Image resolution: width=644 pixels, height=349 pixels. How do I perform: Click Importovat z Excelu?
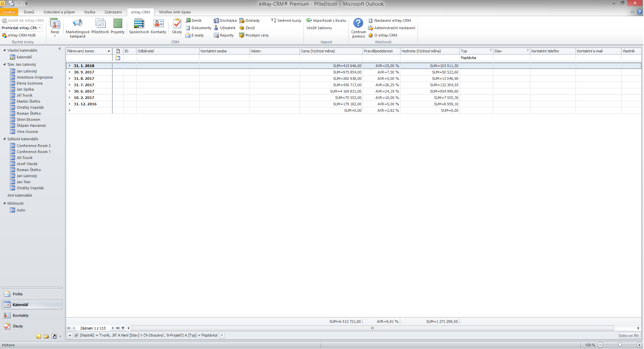[x=326, y=20]
